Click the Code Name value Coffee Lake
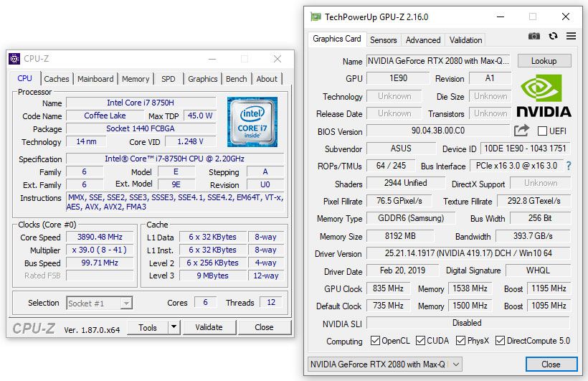 pos(105,116)
